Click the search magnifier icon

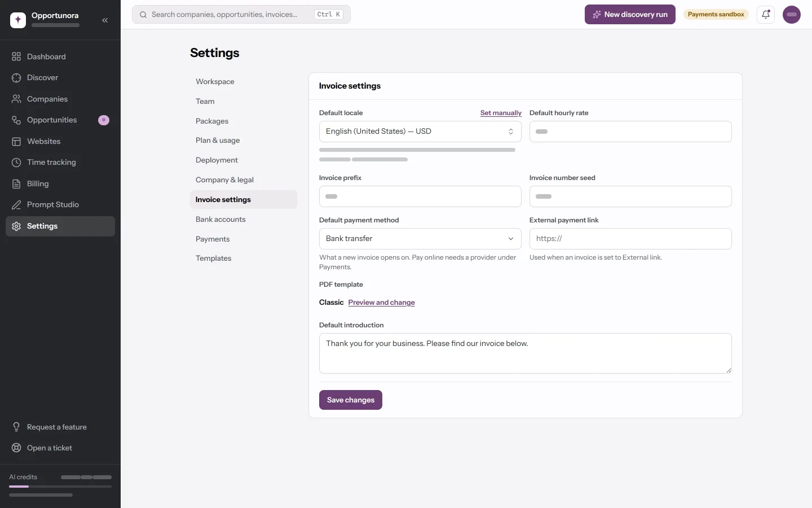point(143,15)
